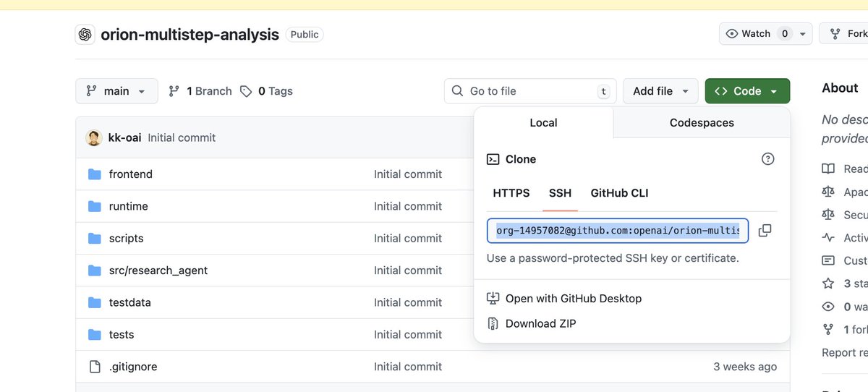The width and height of the screenshot is (868, 392).
Task: Select the GitHub CLI clone tab
Action: (x=619, y=193)
